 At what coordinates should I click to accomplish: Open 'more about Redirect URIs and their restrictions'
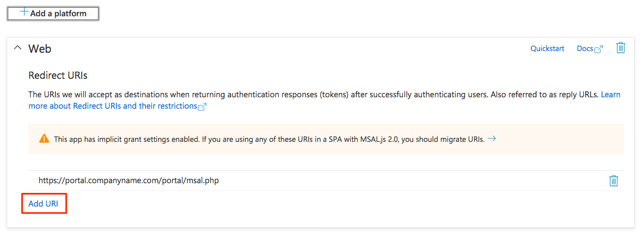(113, 106)
